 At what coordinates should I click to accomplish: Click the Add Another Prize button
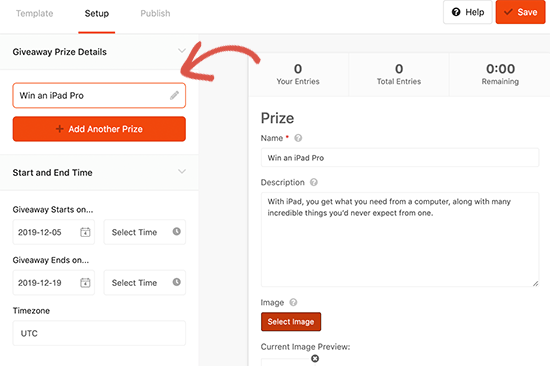[99, 129]
